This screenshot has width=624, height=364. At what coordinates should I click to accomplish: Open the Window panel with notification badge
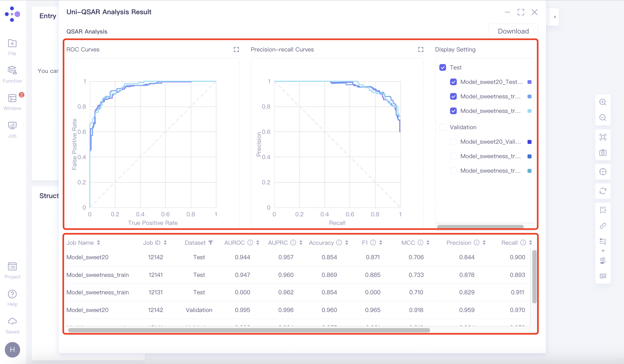tap(12, 101)
